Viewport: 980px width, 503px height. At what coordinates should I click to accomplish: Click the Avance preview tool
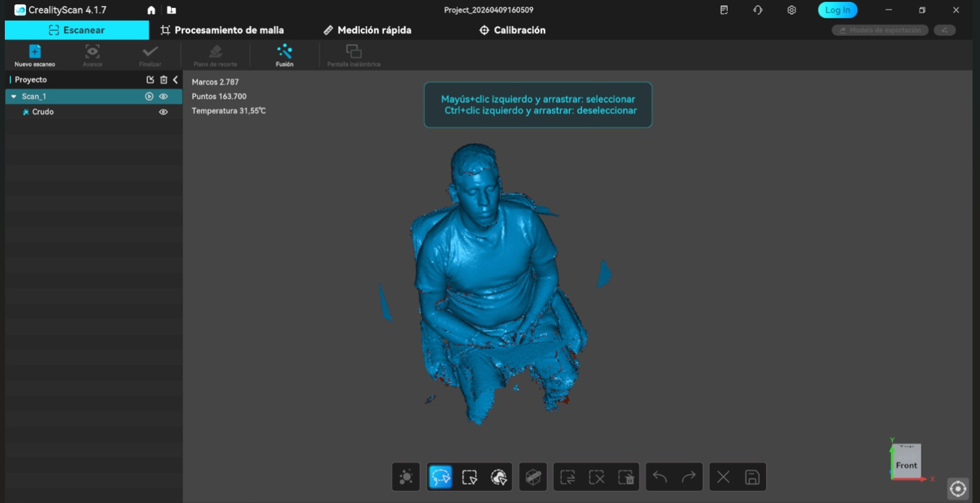93,56
